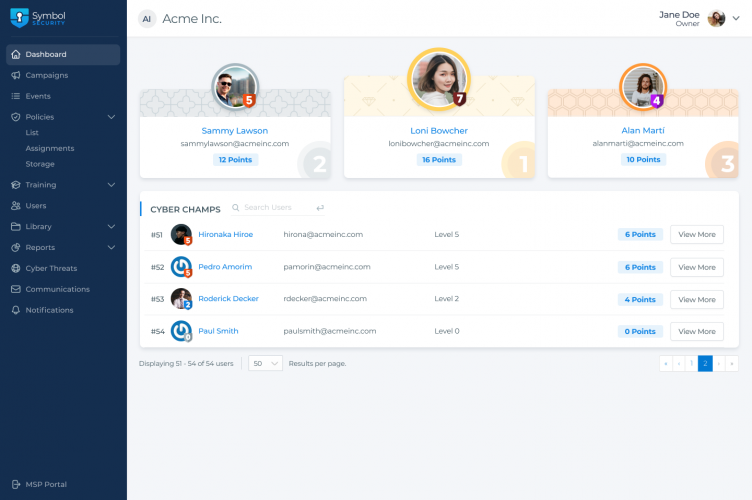Click 'Displaying 51 - 54 of 54 users' text
Viewport: 752px width, 500px height.
click(186, 363)
